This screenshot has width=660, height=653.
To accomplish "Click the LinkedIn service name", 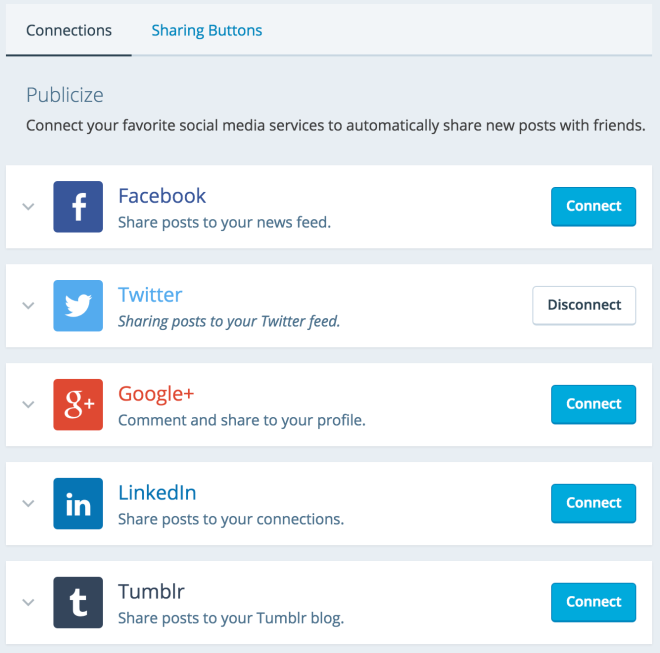I will pyautogui.click(x=157, y=493).
